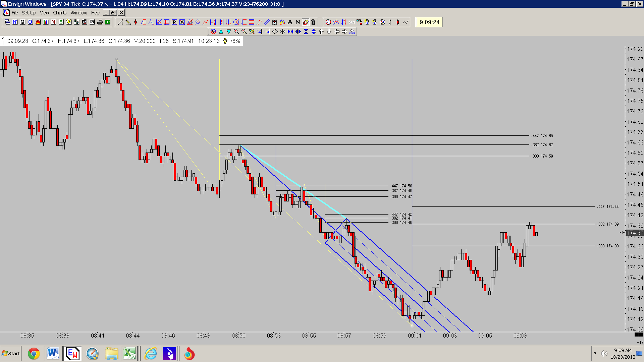This screenshot has height=362, width=644.
Task: Click the printer icon
Action: (100, 22)
